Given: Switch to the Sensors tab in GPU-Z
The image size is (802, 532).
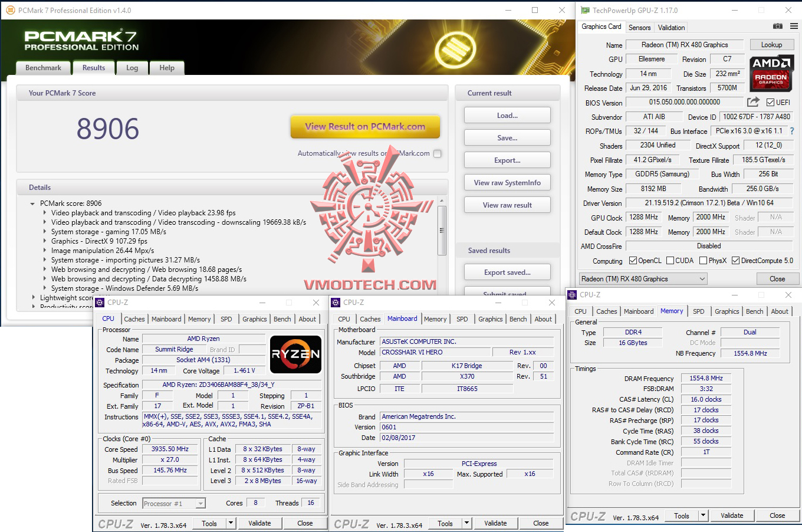Looking at the screenshot, I should pos(640,27).
